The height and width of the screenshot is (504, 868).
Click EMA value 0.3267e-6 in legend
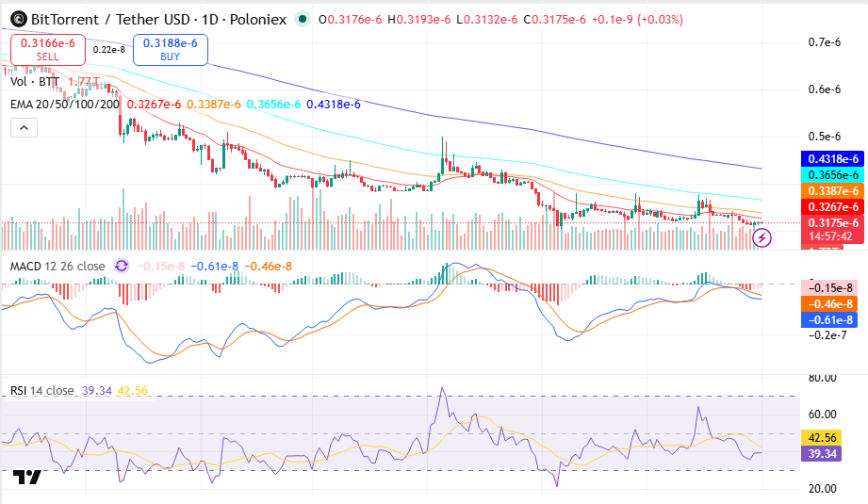(154, 104)
